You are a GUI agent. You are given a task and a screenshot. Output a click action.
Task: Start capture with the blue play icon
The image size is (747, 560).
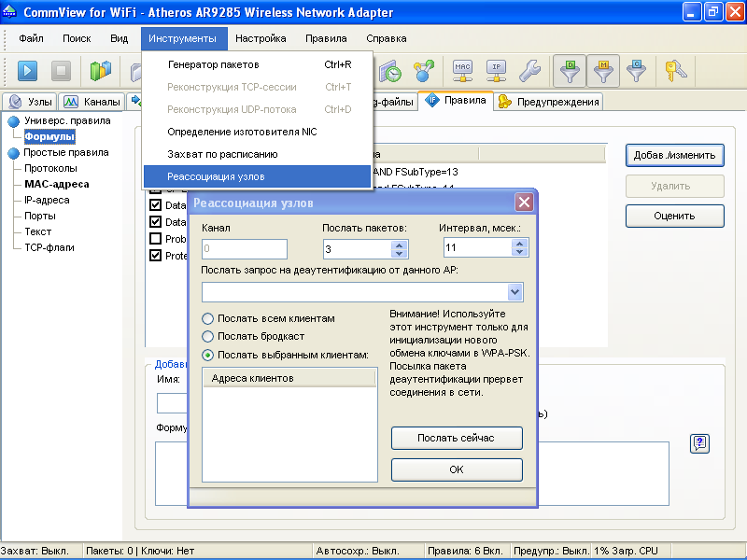(28, 71)
